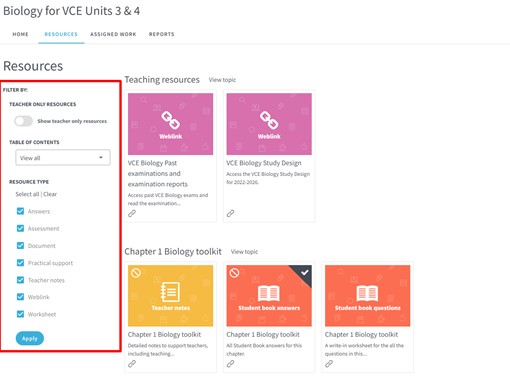Screen dimensions: 510x390
Task: Click the open book icon on Student book questions
Action: (x=367, y=293)
